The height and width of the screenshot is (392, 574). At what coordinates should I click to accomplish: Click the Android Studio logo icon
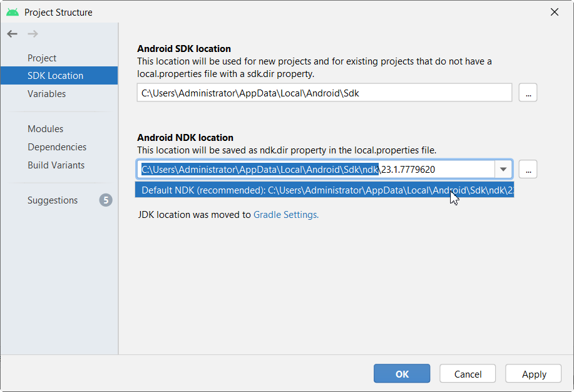[x=13, y=12]
